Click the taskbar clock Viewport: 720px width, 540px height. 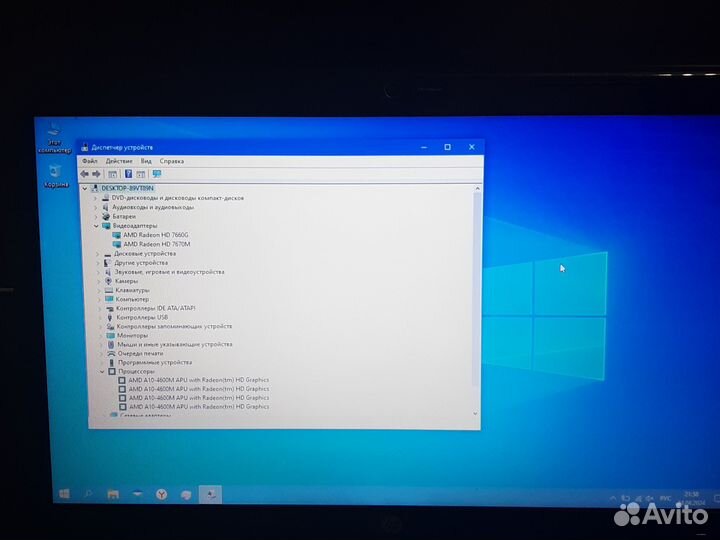[x=692, y=498]
